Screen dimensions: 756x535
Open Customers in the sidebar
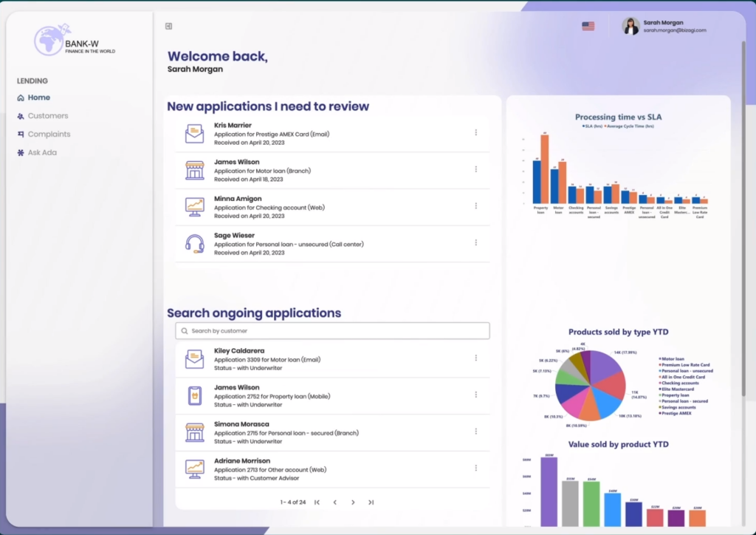coord(47,116)
